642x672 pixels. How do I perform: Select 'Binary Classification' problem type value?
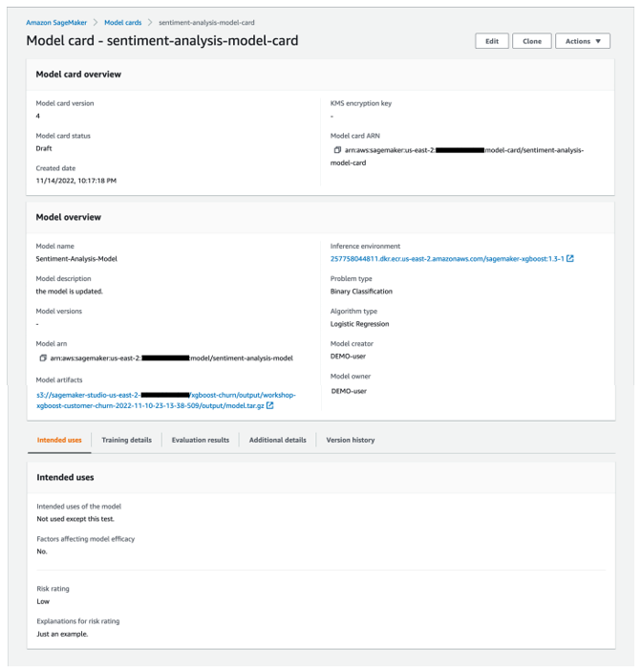click(x=361, y=292)
